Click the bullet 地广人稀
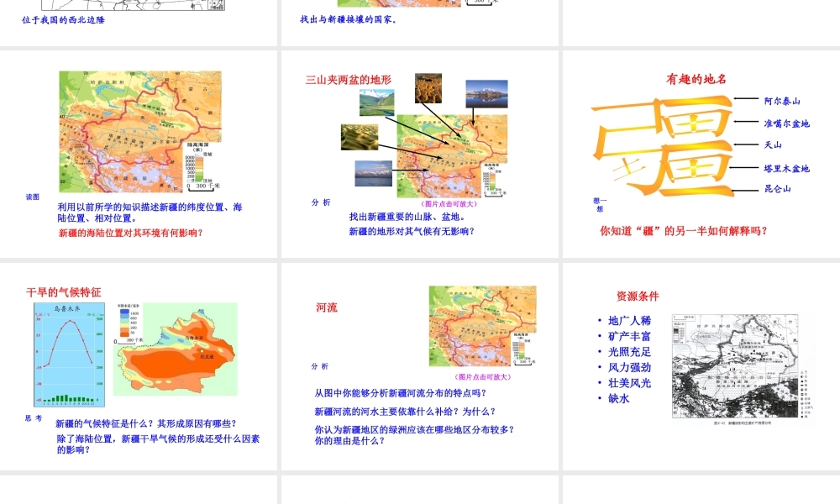Viewport: 840px width, 504px height. (x=629, y=321)
